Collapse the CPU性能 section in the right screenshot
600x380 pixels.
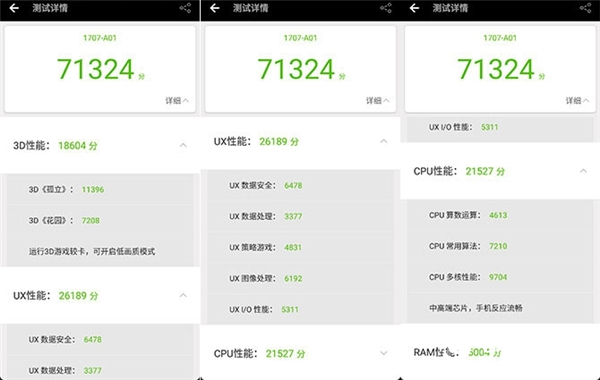click(x=583, y=171)
